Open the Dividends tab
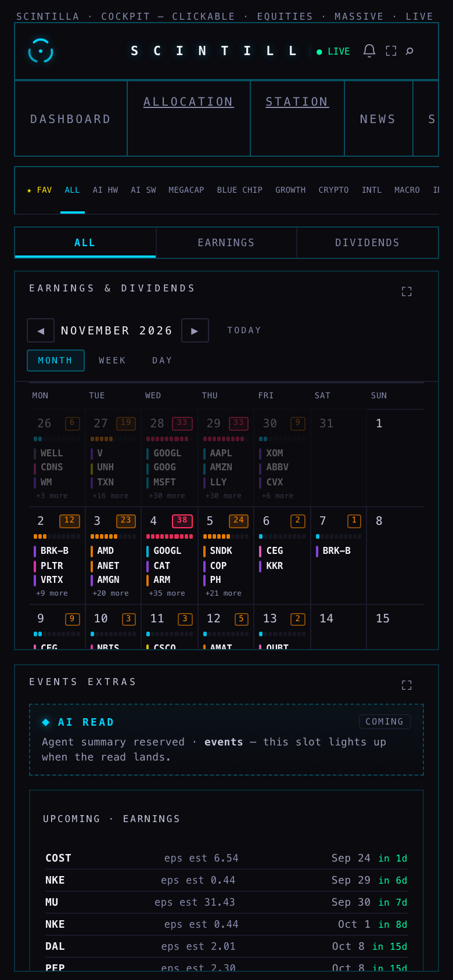The image size is (453, 980). click(x=367, y=243)
